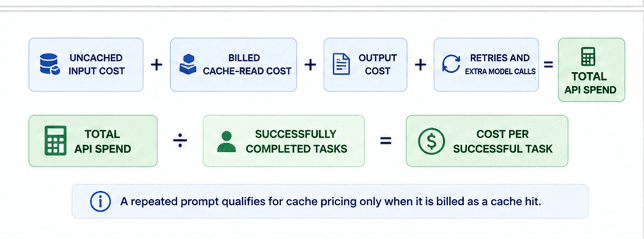Select the Uncached Input Cost box
Screen dimensions: 644x239
click(86, 65)
